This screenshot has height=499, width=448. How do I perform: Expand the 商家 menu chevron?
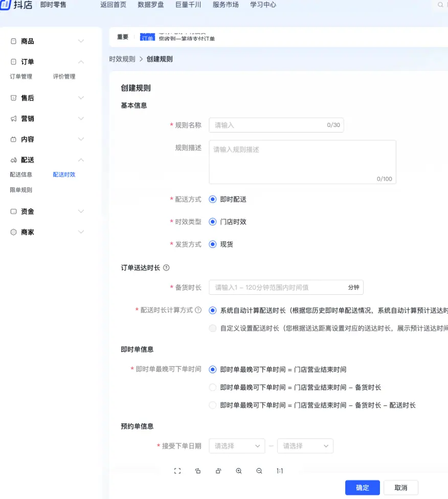[81, 232]
